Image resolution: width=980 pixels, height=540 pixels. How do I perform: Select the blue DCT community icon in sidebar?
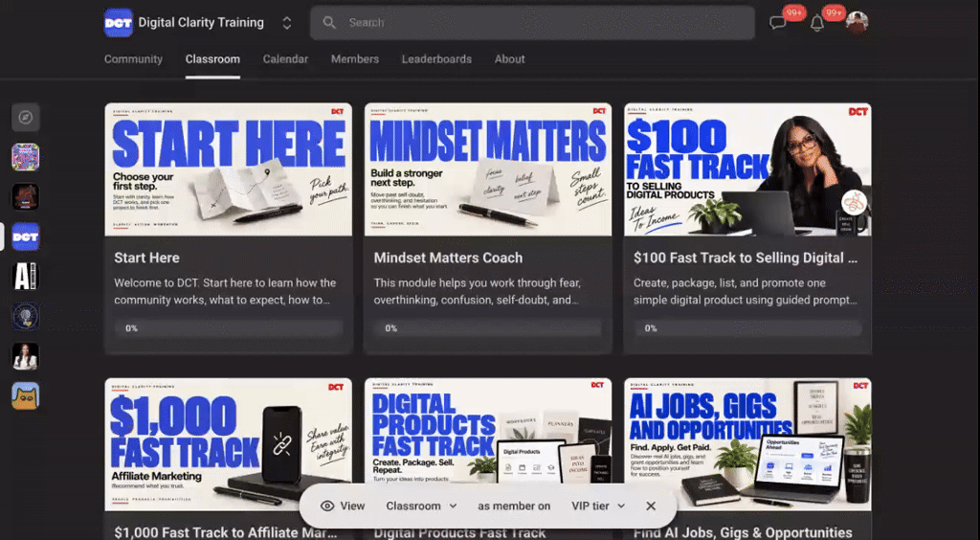26,236
